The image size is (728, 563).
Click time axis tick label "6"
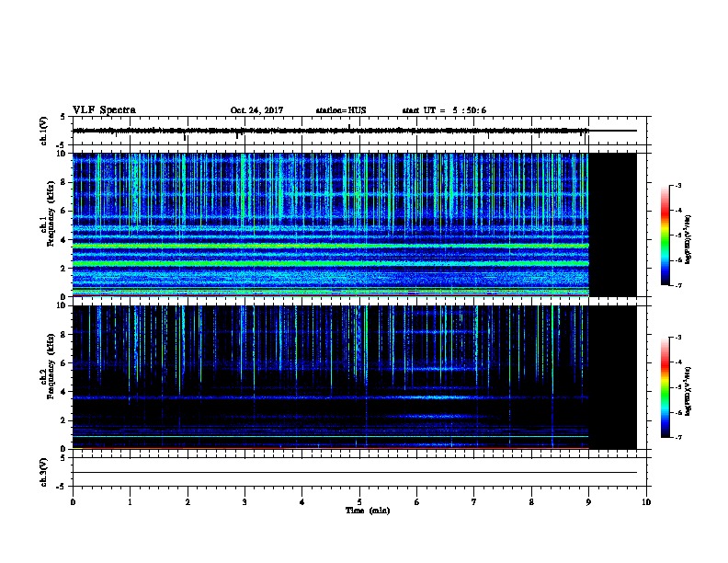417,502
